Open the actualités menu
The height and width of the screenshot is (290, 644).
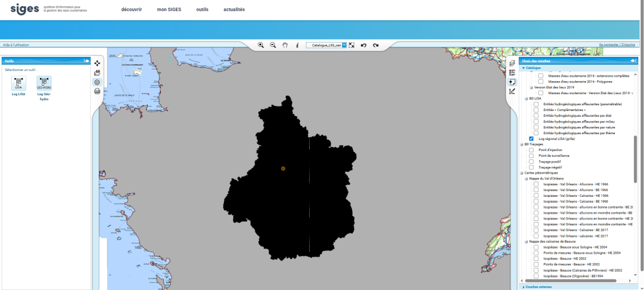(x=234, y=9)
